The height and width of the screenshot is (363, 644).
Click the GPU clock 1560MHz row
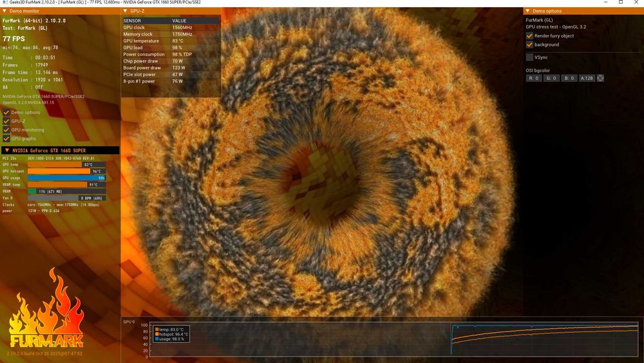171,28
